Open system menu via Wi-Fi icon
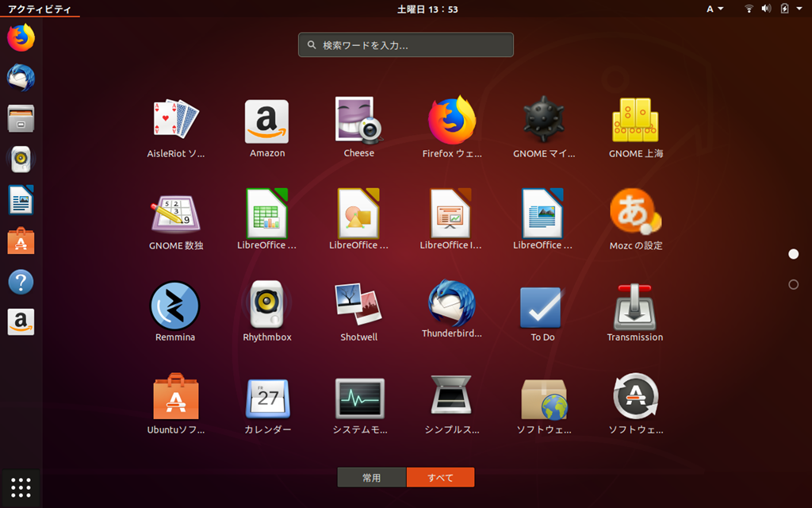 [x=749, y=9]
